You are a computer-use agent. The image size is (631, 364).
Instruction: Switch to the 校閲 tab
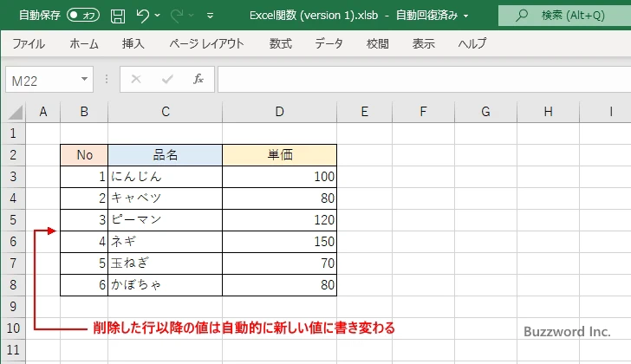tap(378, 43)
